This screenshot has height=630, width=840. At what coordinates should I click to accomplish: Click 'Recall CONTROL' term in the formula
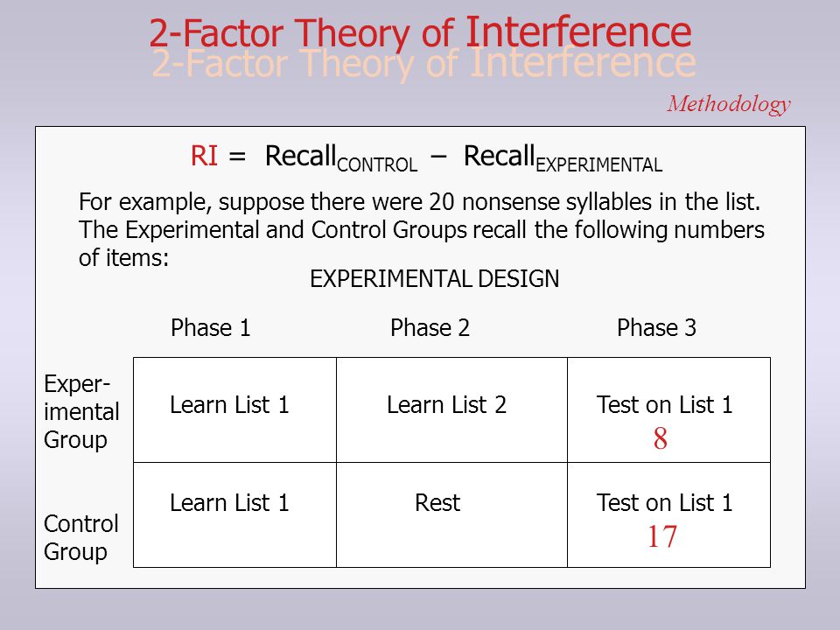340,158
